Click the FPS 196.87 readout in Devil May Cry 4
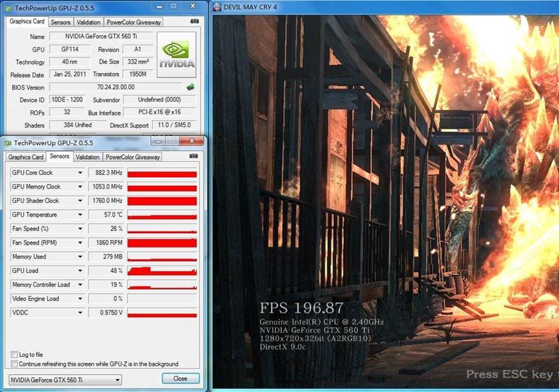 (302, 308)
